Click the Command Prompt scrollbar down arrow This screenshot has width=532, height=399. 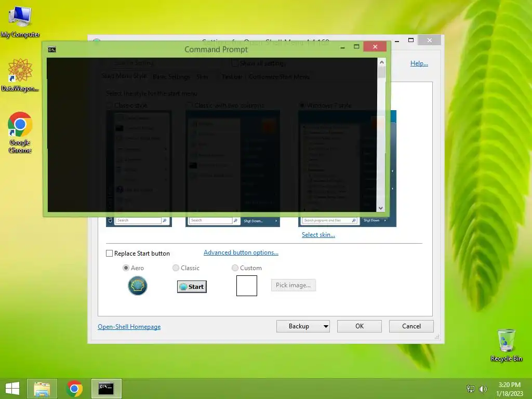point(381,208)
